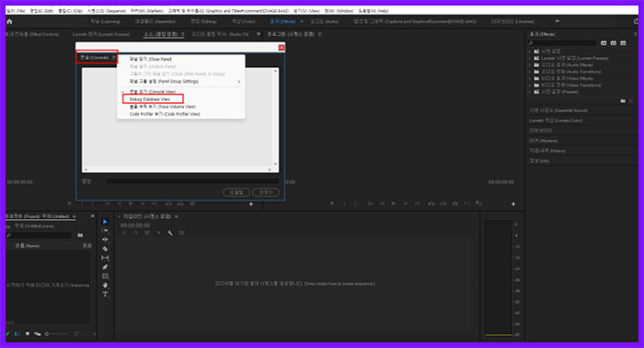Toggle insert sequences as nests icon

coord(124,233)
